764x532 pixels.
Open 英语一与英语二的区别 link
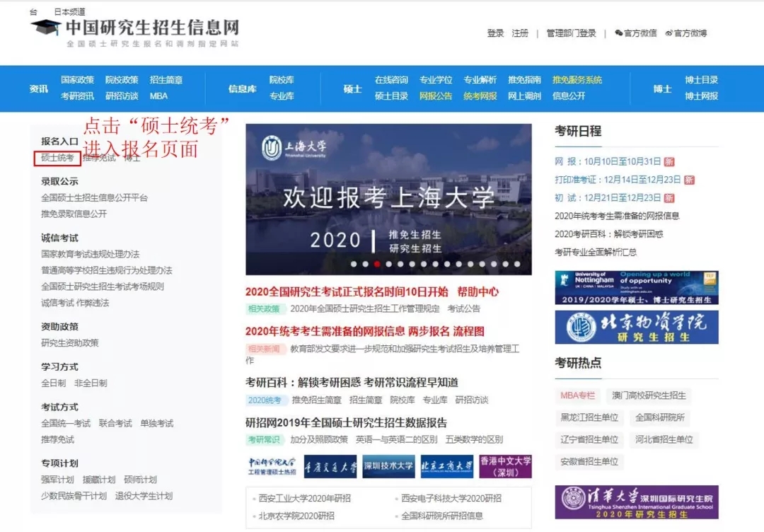397,440
